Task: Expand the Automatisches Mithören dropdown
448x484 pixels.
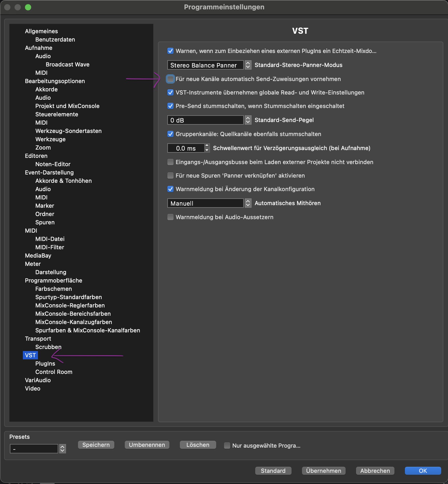Action: (248, 203)
